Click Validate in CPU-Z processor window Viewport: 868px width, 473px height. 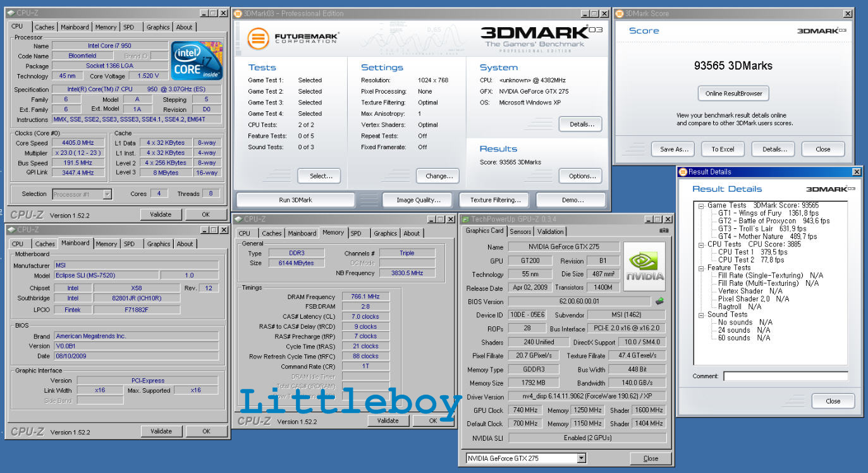(161, 214)
